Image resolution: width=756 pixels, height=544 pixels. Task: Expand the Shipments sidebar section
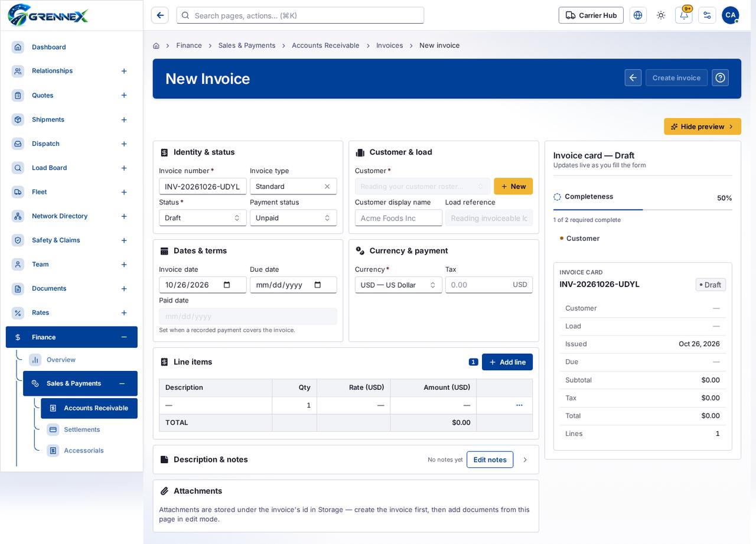coord(124,120)
